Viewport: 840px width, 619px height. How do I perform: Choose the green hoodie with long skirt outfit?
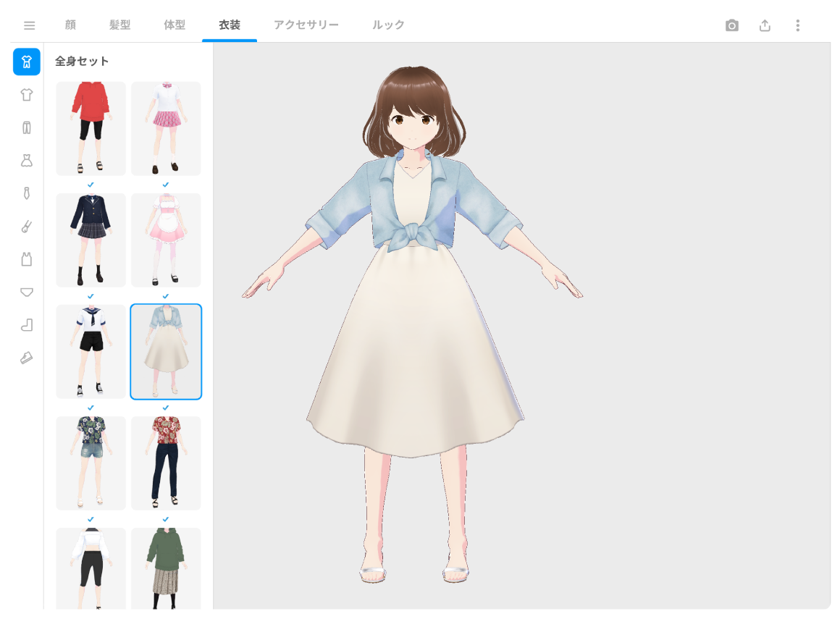[166, 568]
